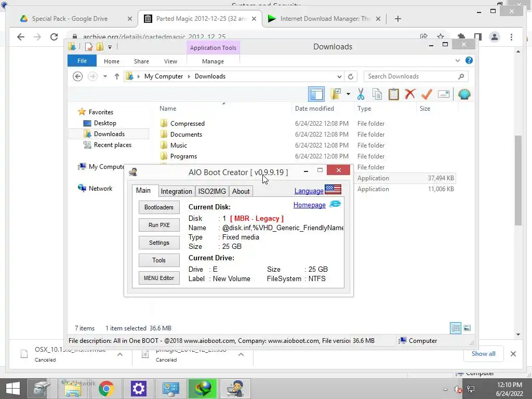The height and width of the screenshot is (399, 532).
Task: Open dropdown arrow next to folder options icon
Action: tap(348, 94)
